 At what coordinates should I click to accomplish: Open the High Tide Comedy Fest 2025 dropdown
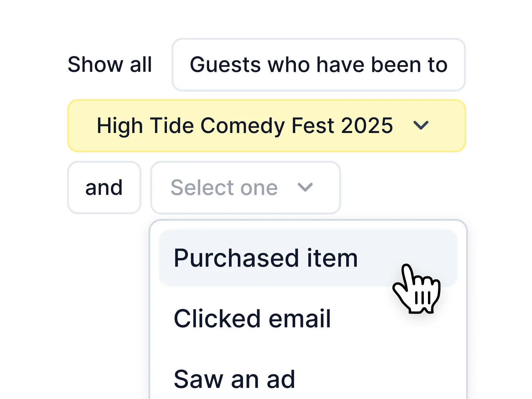click(266, 126)
